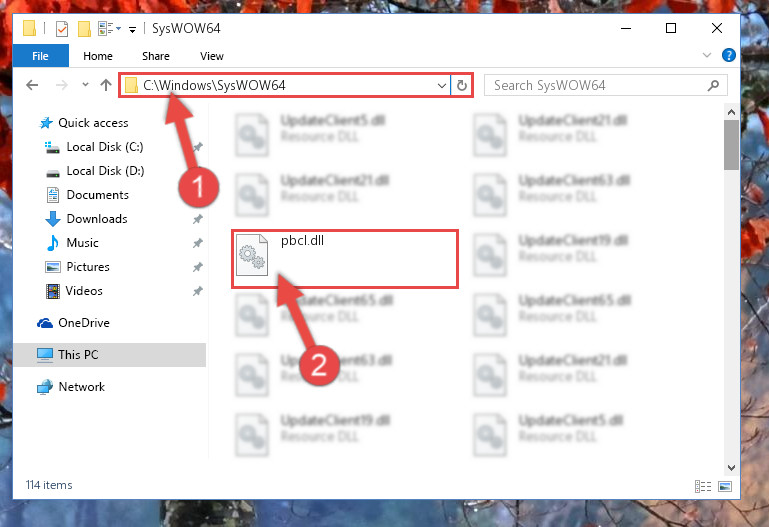Image resolution: width=769 pixels, height=527 pixels.
Task: Switch to details view layout icon
Action: click(703, 486)
